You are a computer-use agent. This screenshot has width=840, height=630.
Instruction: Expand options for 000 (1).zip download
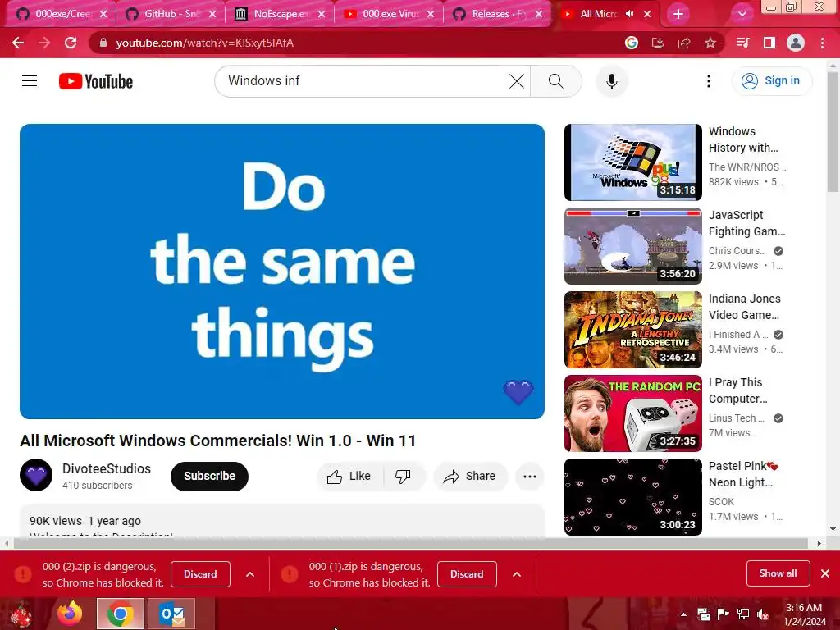tap(517, 574)
